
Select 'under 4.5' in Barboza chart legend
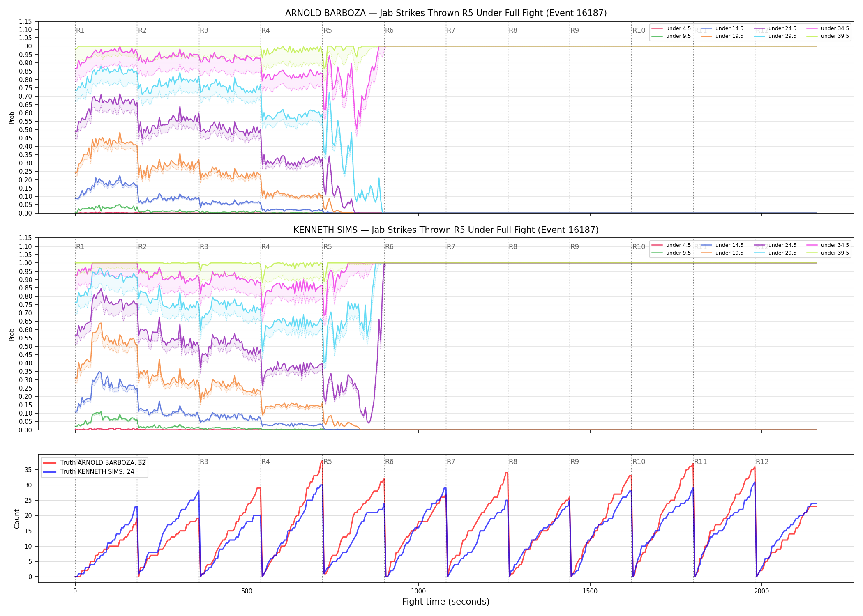click(671, 28)
